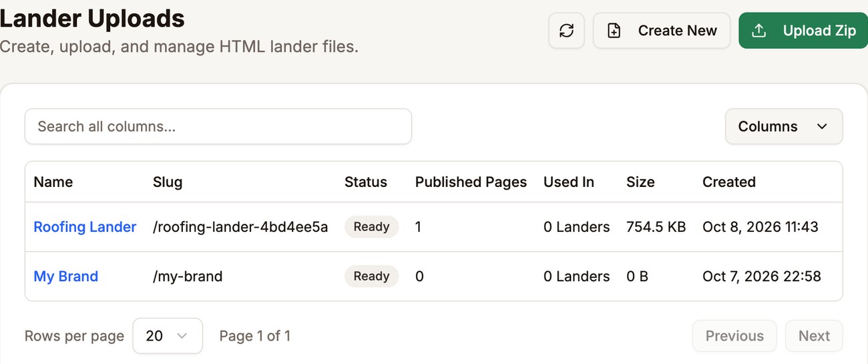
Task: Click the Create New button
Action: [x=662, y=31]
